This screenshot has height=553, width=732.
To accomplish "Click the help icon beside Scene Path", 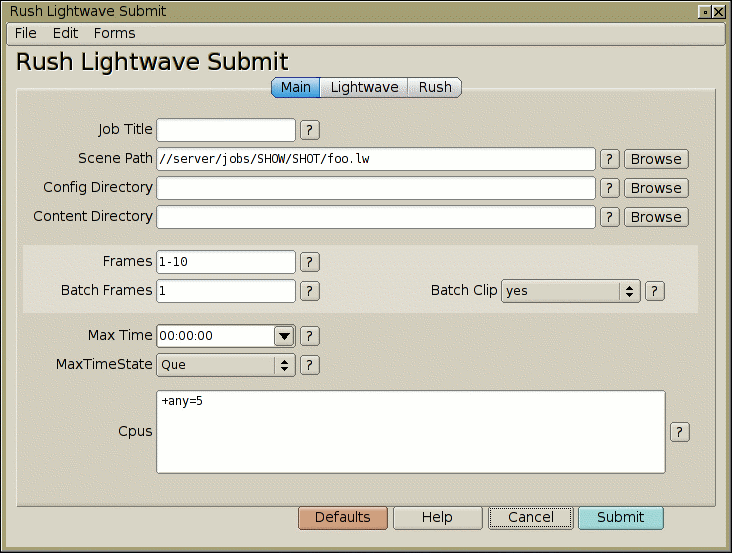I will (610, 159).
